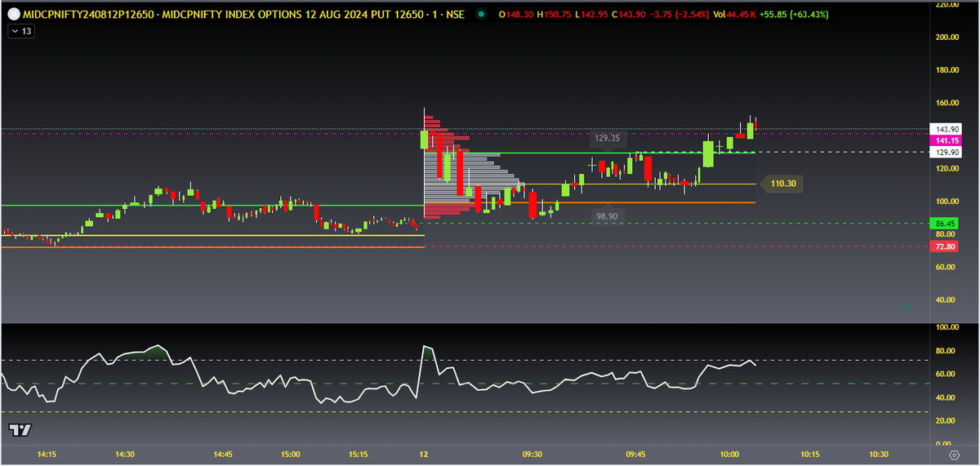This screenshot has height=466, width=980.
Task: Select the 129.90 price axis label
Action: (947, 153)
